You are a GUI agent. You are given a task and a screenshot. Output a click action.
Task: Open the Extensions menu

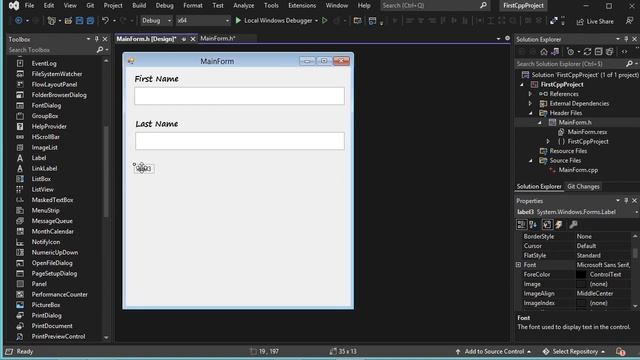coord(302,5)
